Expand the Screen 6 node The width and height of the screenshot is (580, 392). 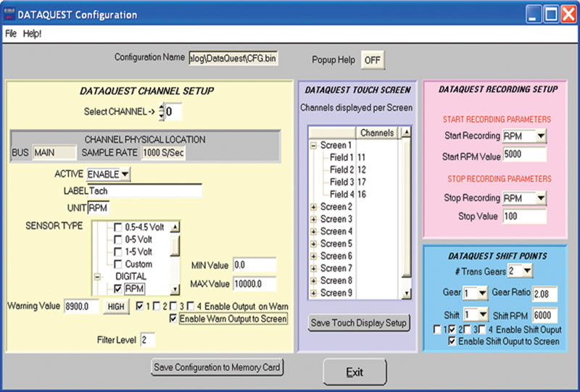pos(314,257)
